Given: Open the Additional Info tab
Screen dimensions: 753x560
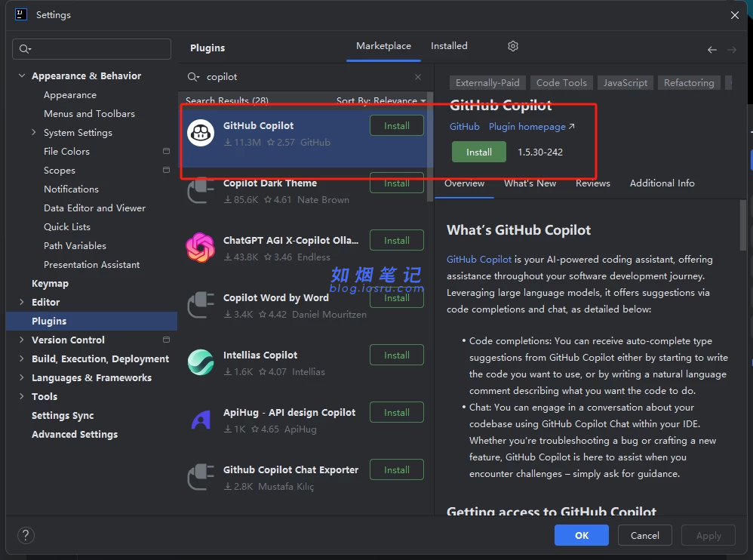Looking at the screenshot, I should [662, 183].
